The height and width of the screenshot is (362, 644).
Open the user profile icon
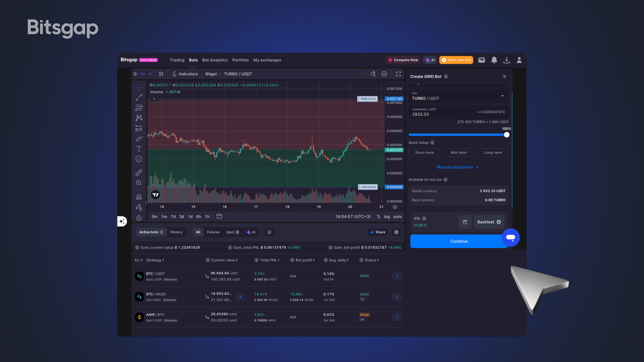[519, 60]
